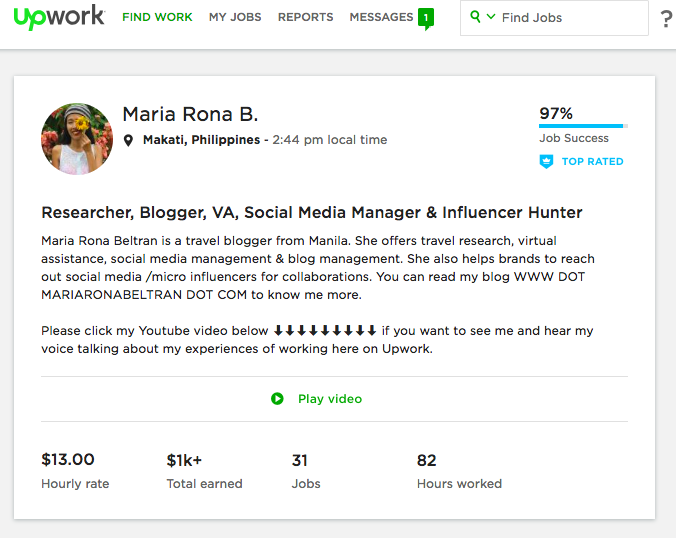Click the Makati, Philippines location text
This screenshot has width=676, height=538.
(x=201, y=140)
